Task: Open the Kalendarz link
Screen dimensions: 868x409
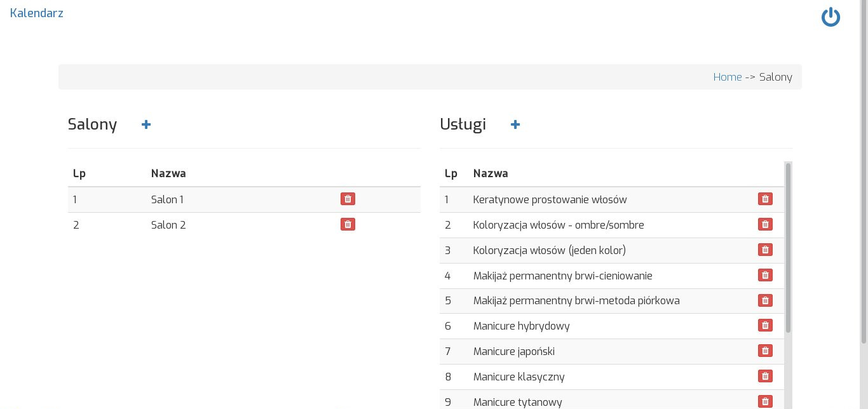Action: tap(37, 13)
